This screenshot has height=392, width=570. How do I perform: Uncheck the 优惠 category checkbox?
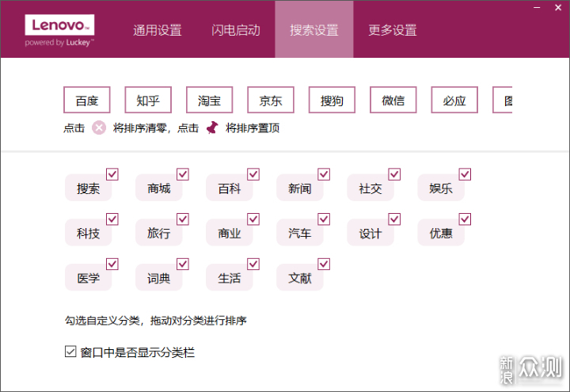tap(465, 219)
